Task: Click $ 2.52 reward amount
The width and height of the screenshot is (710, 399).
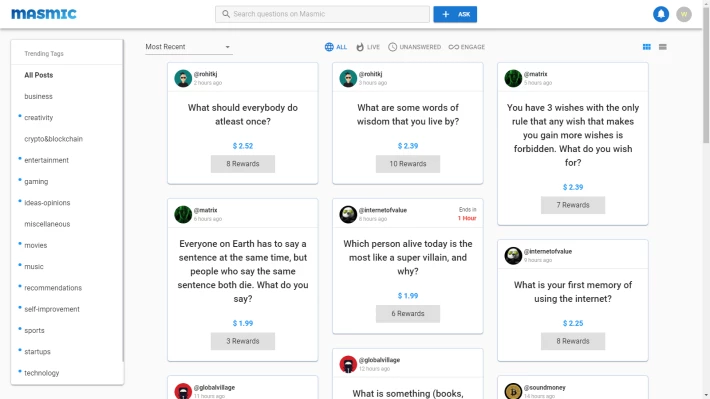Action: (243, 146)
